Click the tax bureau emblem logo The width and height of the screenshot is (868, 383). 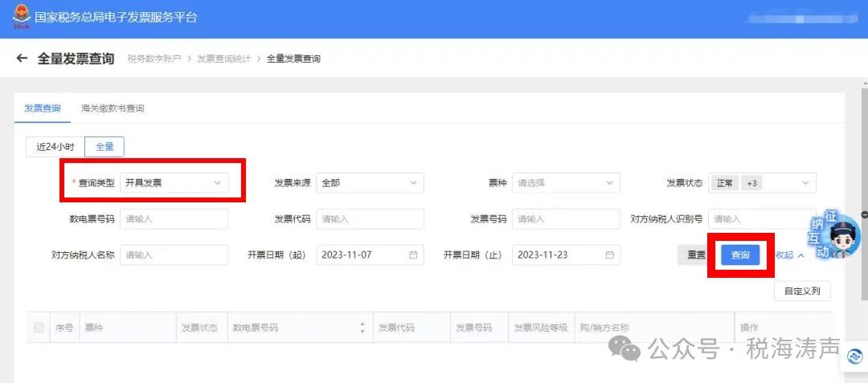tap(18, 18)
